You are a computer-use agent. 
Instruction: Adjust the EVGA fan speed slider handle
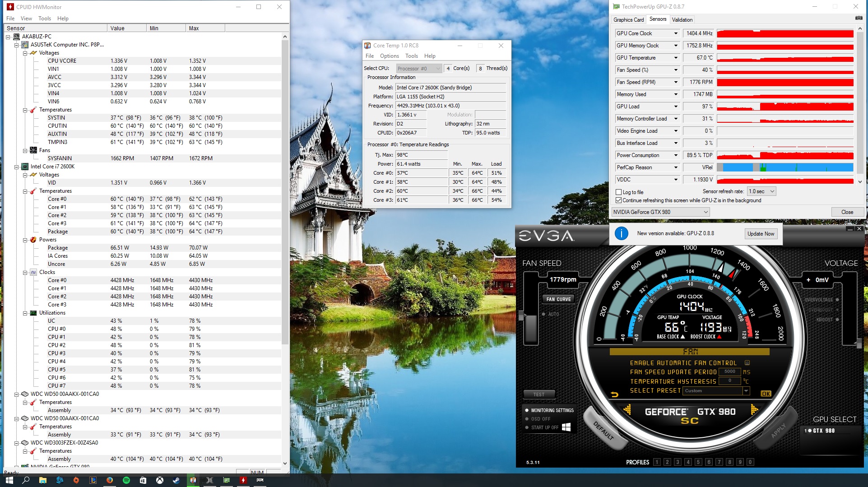point(521,316)
